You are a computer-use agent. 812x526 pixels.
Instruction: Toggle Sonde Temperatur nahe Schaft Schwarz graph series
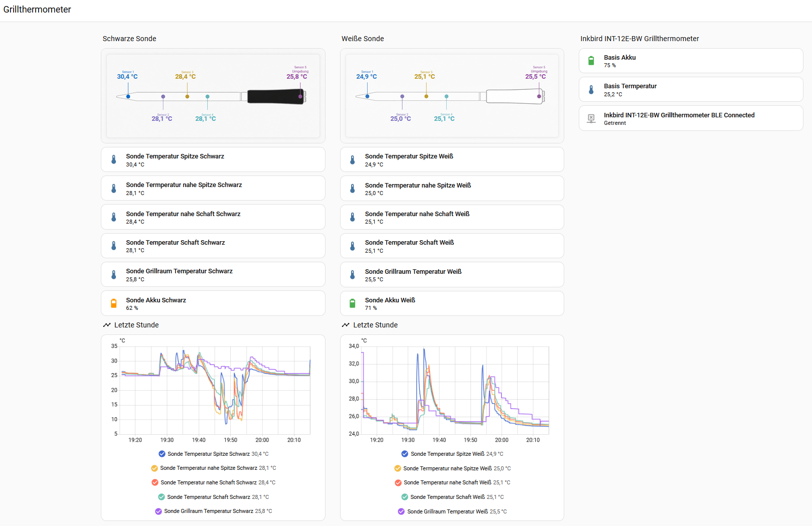(155, 482)
